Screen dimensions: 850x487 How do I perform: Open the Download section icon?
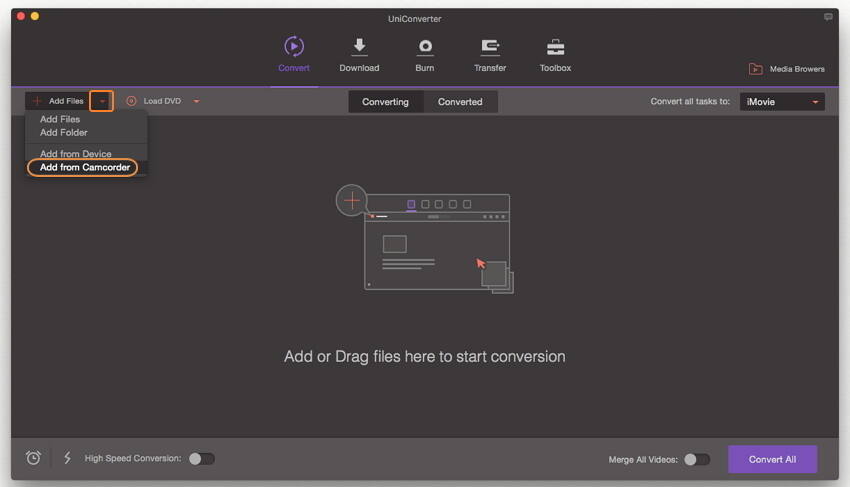[359, 47]
